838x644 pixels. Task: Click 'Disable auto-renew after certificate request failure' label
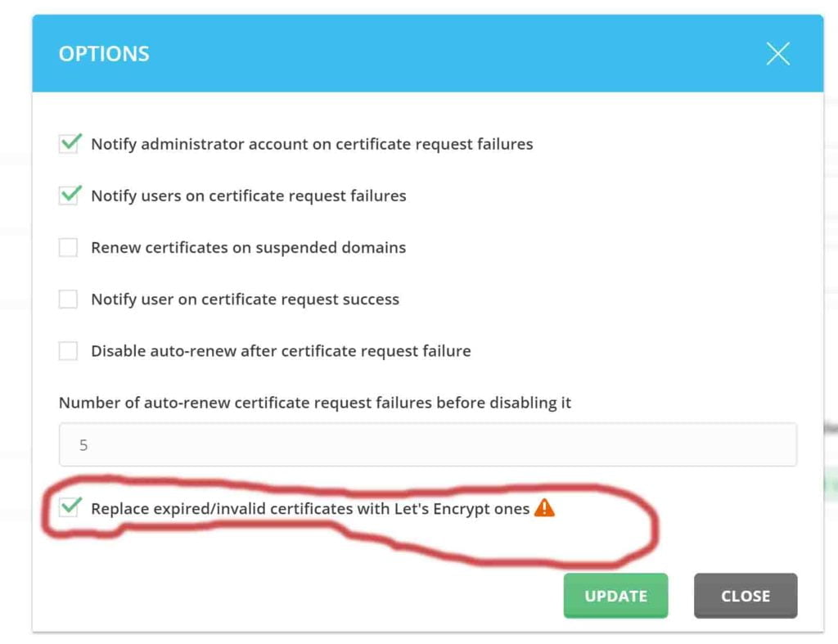282,350
